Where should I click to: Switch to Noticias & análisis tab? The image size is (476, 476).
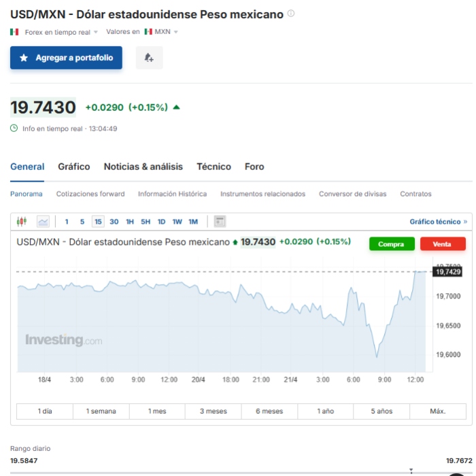tap(143, 167)
